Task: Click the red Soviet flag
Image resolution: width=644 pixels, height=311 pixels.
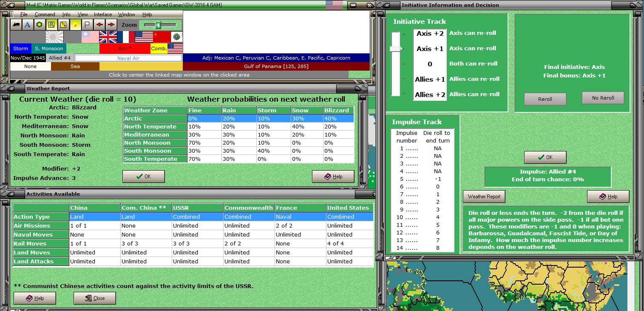Action: [162, 37]
